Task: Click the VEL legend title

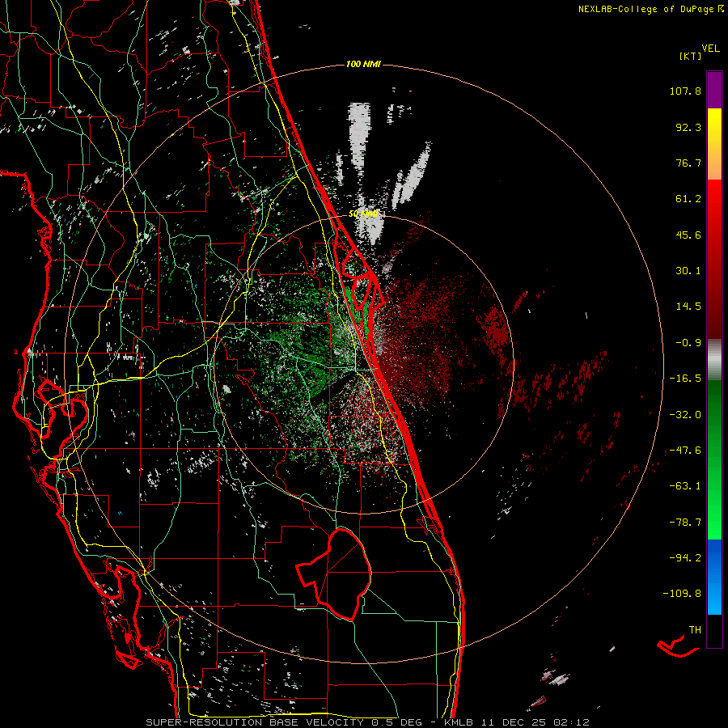Action: (710, 49)
